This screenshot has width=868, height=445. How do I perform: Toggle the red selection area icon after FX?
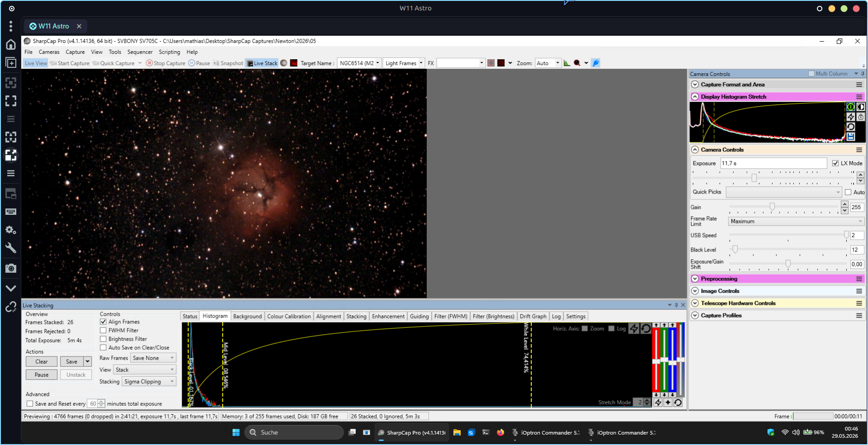click(x=491, y=63)
